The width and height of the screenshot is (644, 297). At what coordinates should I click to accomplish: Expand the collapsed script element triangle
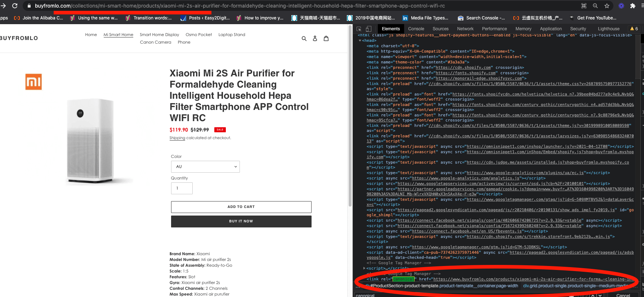coord(364,268)
